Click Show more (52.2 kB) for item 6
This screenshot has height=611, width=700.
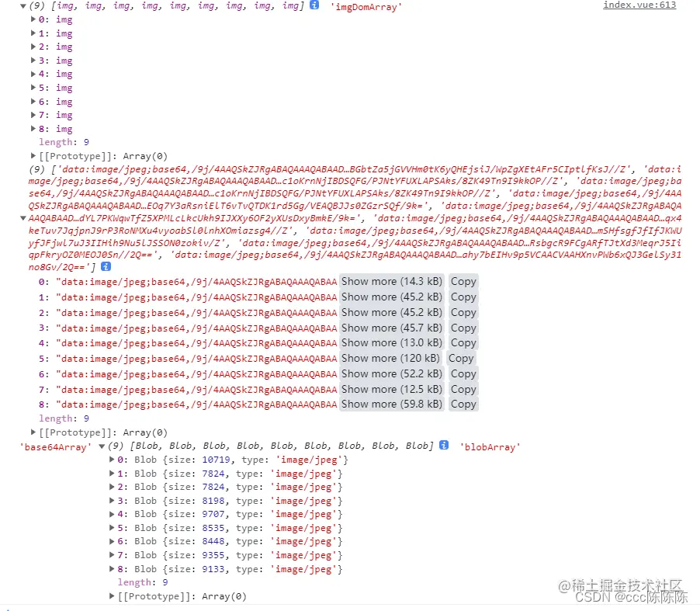coord(391,374)
